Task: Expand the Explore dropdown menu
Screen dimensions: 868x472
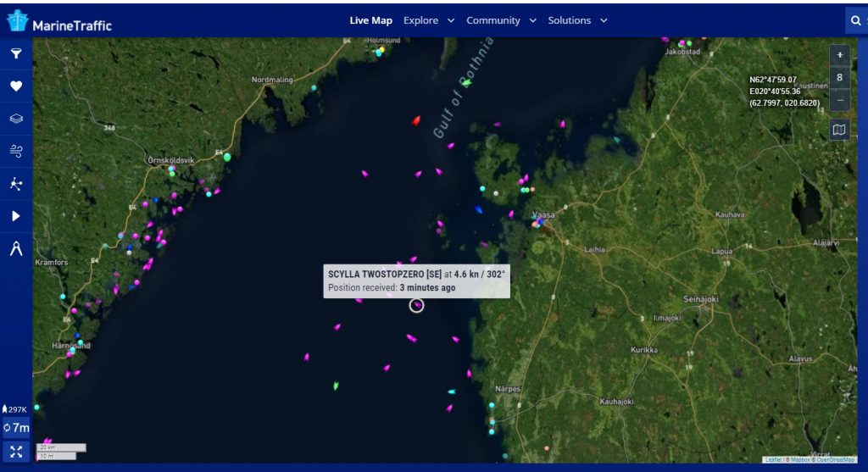Action: [429, 20]
